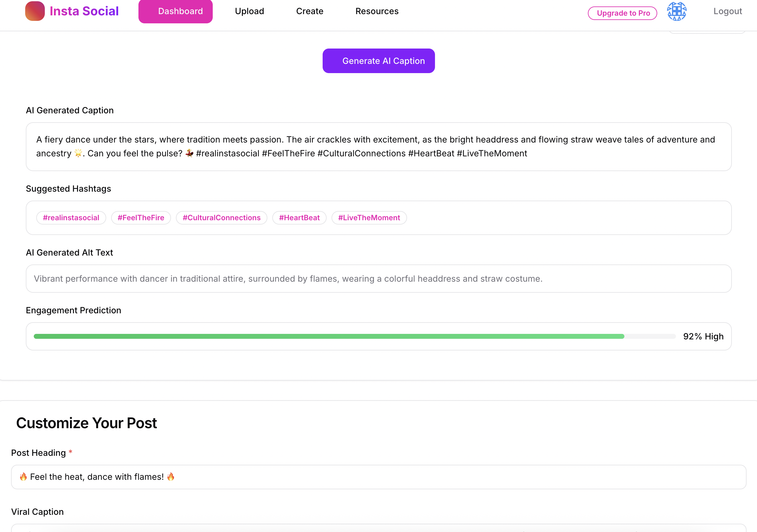
Task: Click the green engagement prediction bar
Action: pyautogui.click(x=329, y=336)
